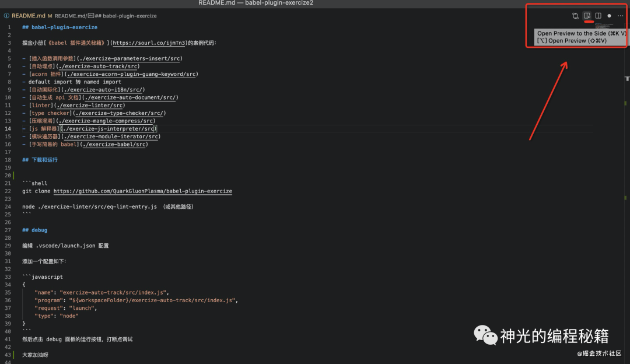Click line number 14 in the gutter

coord(8,128)
